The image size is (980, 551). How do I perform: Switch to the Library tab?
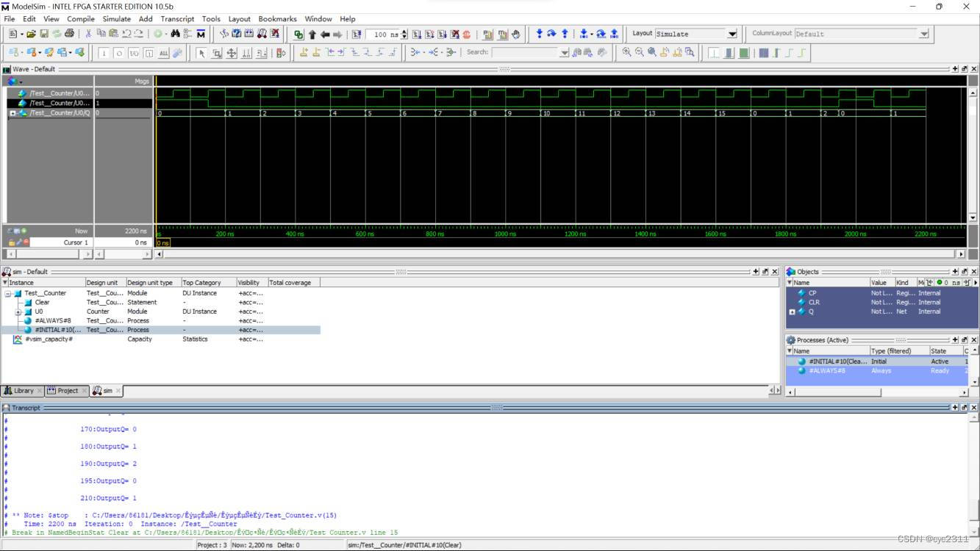point(23,391)
